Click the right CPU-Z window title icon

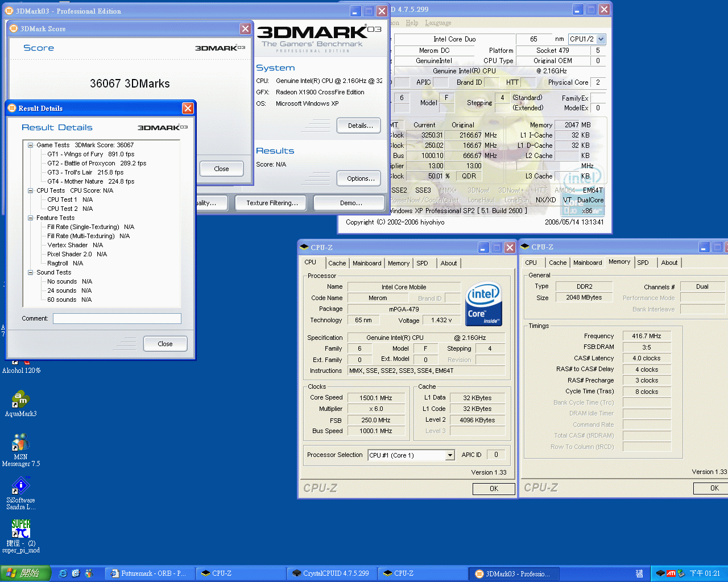tap(525, 247)
